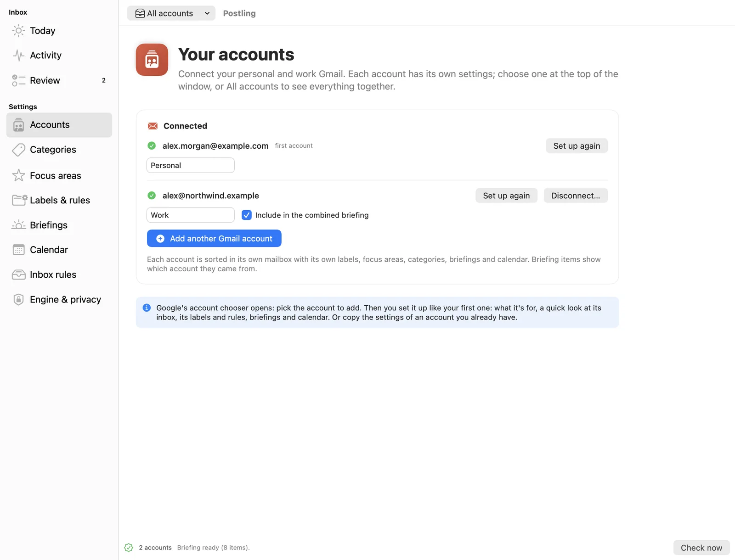The height and width of the screenshot is (560, 735).
Task: Toggle Include in the combined briefing checkbox
Action: (247, 215)
